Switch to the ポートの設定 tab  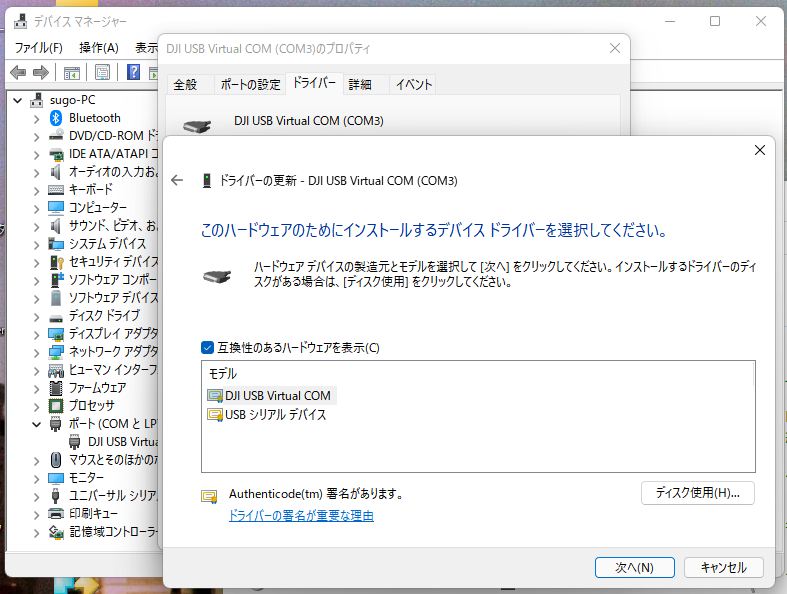250,84
